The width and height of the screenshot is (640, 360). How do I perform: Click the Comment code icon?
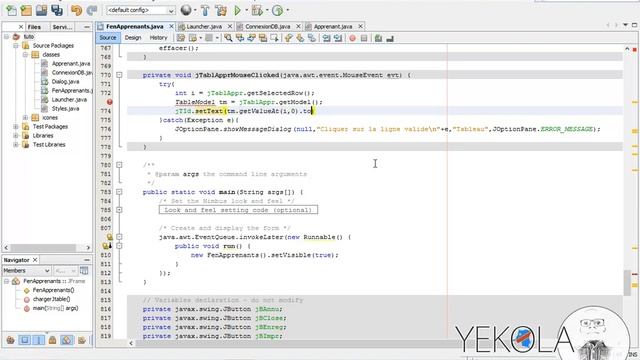coord(378,38)
